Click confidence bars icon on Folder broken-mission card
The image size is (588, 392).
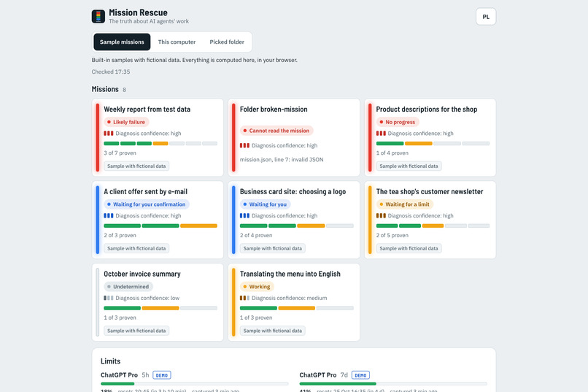click(244, 145)
